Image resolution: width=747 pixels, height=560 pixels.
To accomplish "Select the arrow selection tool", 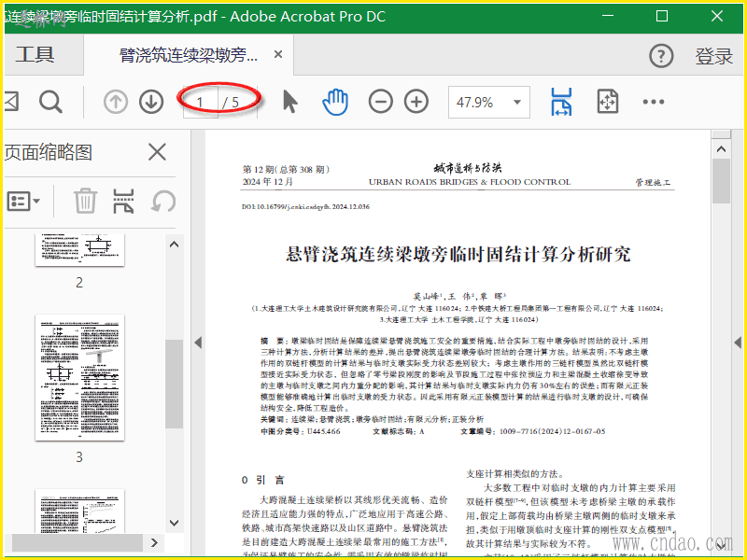I will [289, 102].
